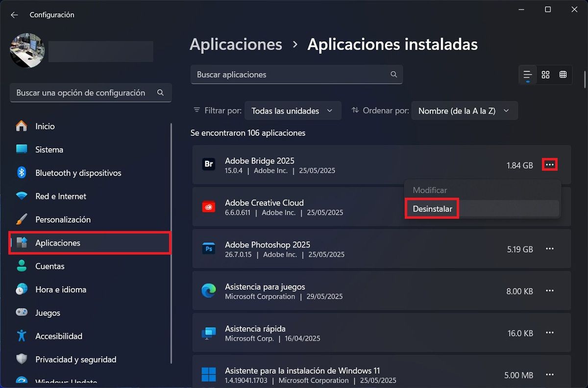
Task: Click the Windows 11 installation assistant icon
Action: pos(209,375)
